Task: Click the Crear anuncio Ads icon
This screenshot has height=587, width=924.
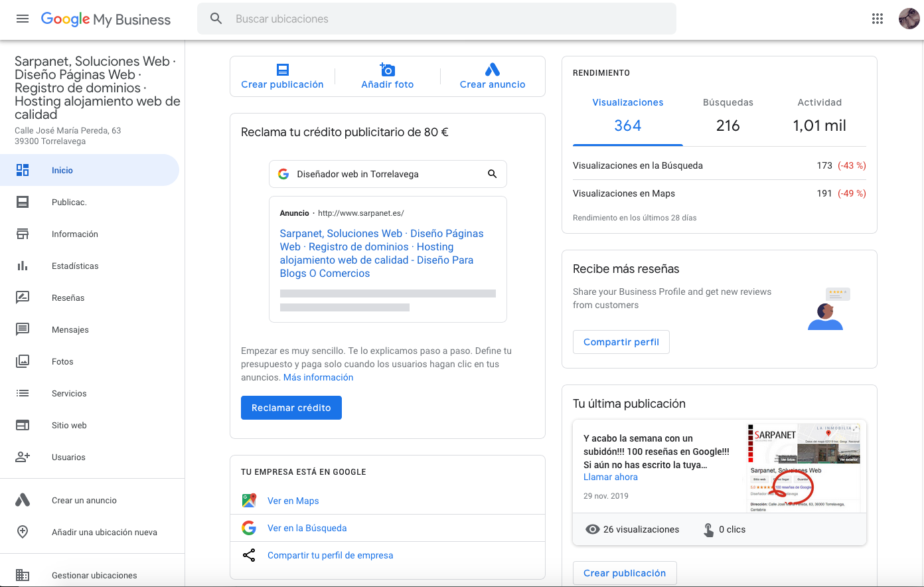Action: tap(493, 70)
